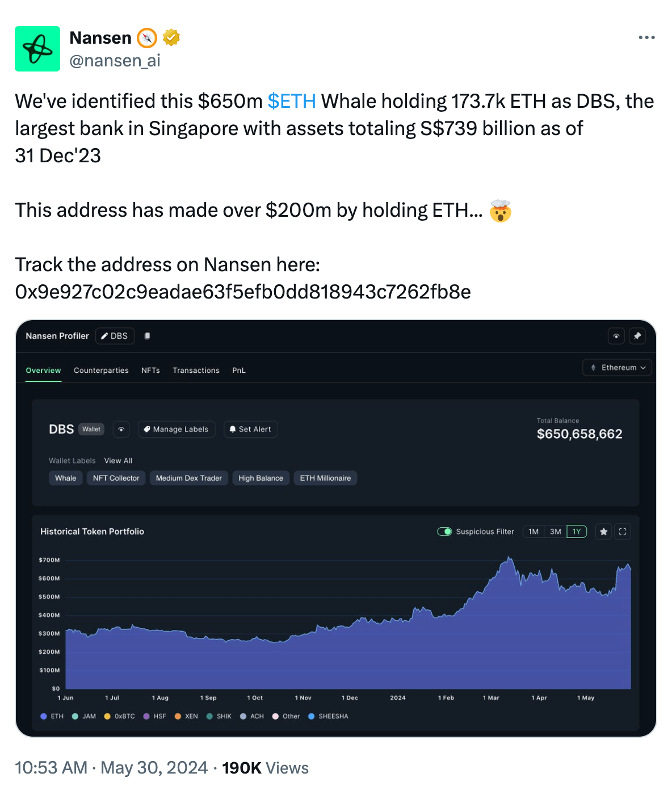Select the pin icon in Nansen Profiler header
672x790 pixels.
tap(637, 336)
